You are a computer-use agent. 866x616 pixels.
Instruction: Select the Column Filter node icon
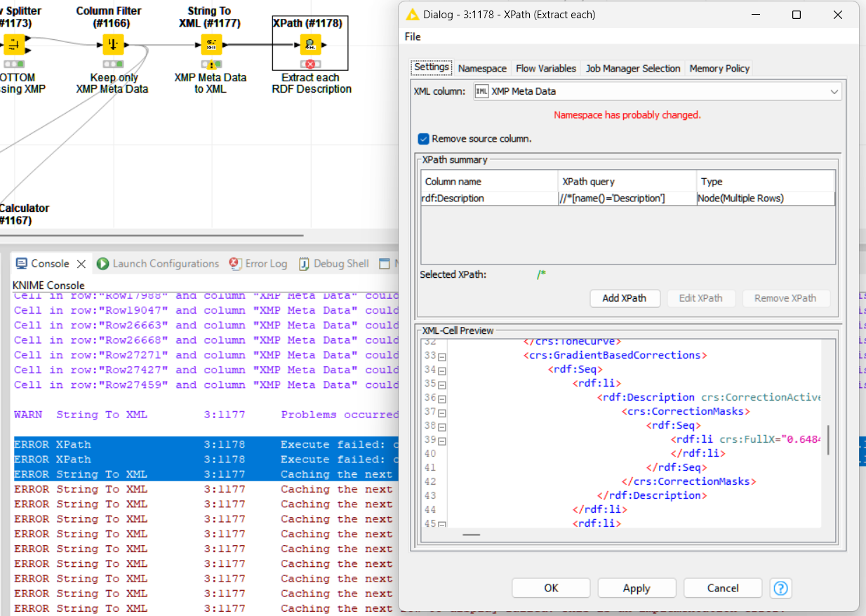coord(113,46)
